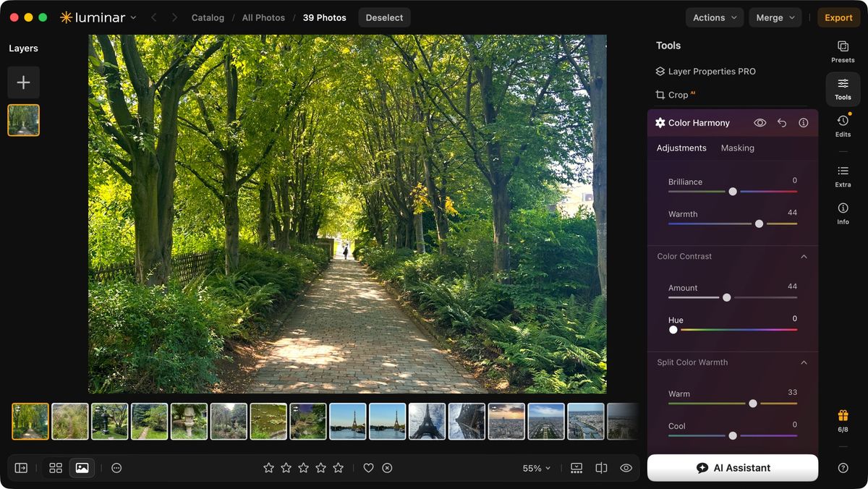Select the stone lantern thumbnail
The height and width of the screenshot is (489, 868).
pyautogui.click(x=189, y=422)
